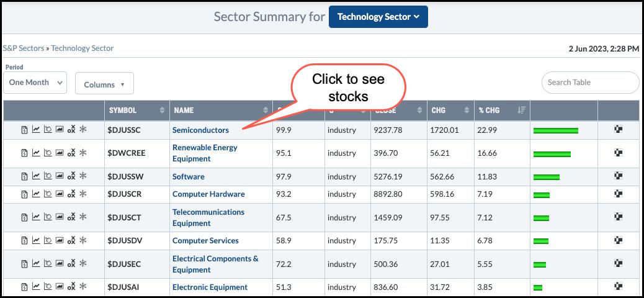Go to the S&P Sectors breadcrumb link

(x=24, y=48)
